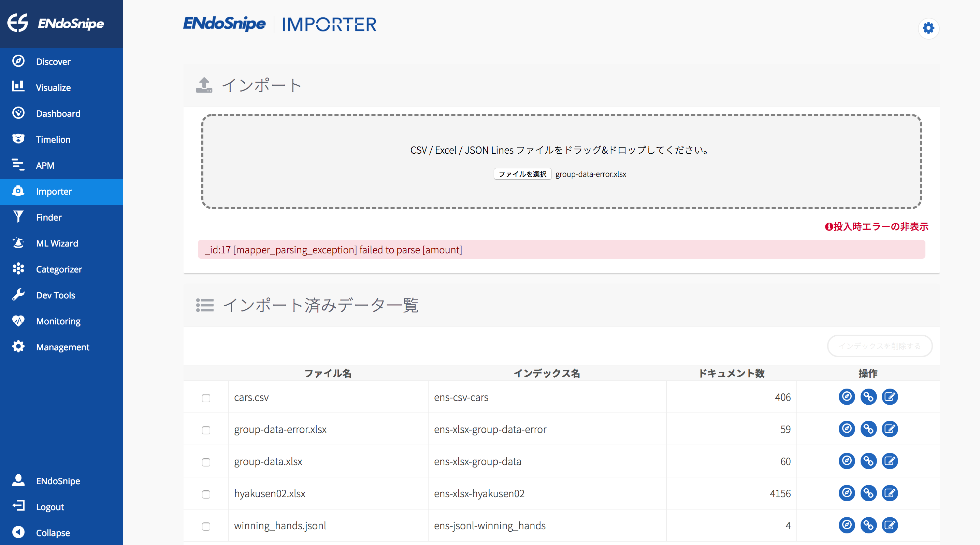Open the Dashboard menu item
The width and height of the screenshot is (980, 545).
[x=61, y=113]
